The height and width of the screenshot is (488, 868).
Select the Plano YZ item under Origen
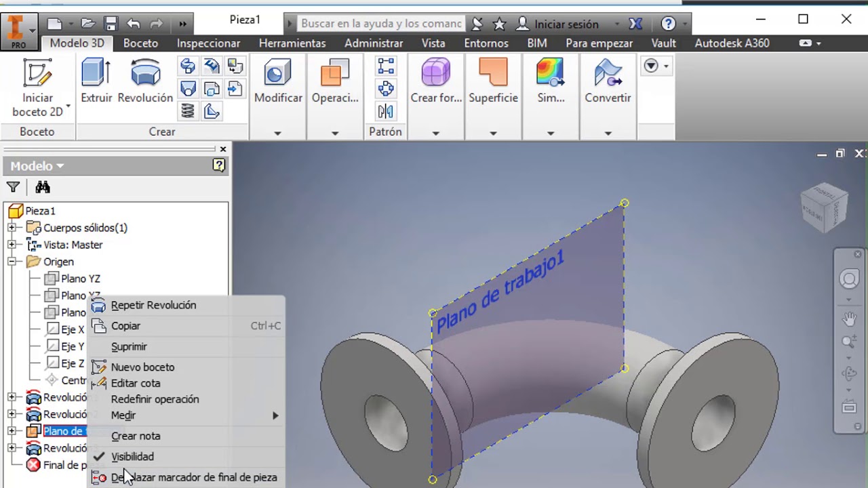point(80,279)
